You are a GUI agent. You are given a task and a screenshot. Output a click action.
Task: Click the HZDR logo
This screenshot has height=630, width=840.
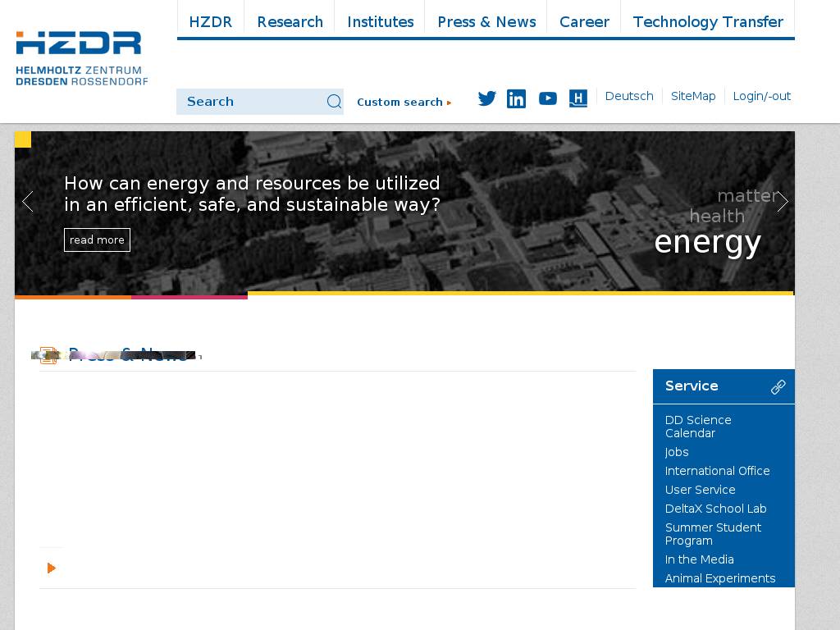(x=81, y=58)
